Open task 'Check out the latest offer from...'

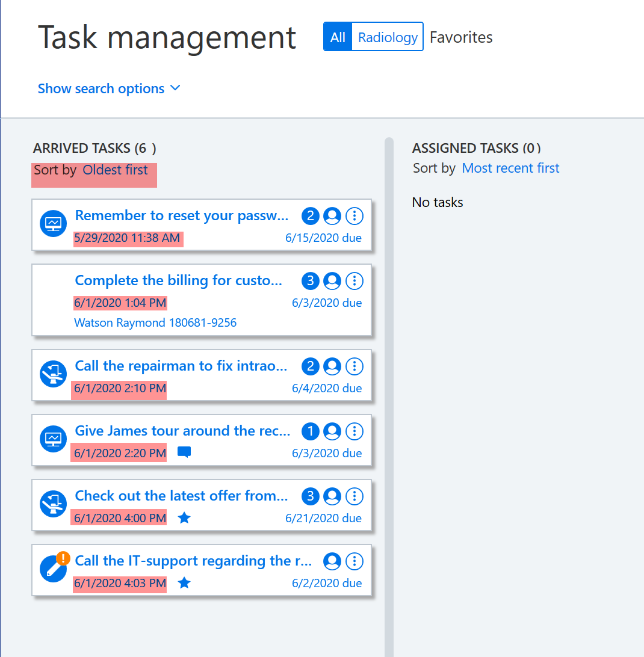point(181,496)
